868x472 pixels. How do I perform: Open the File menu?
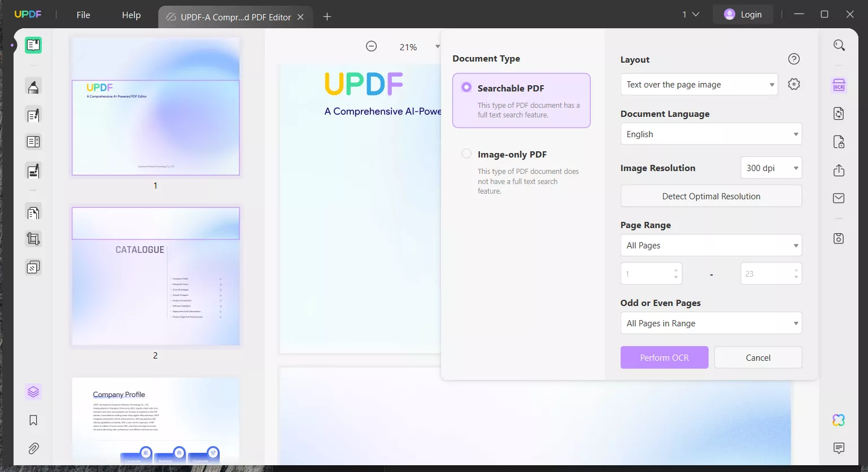click(83, 15)
